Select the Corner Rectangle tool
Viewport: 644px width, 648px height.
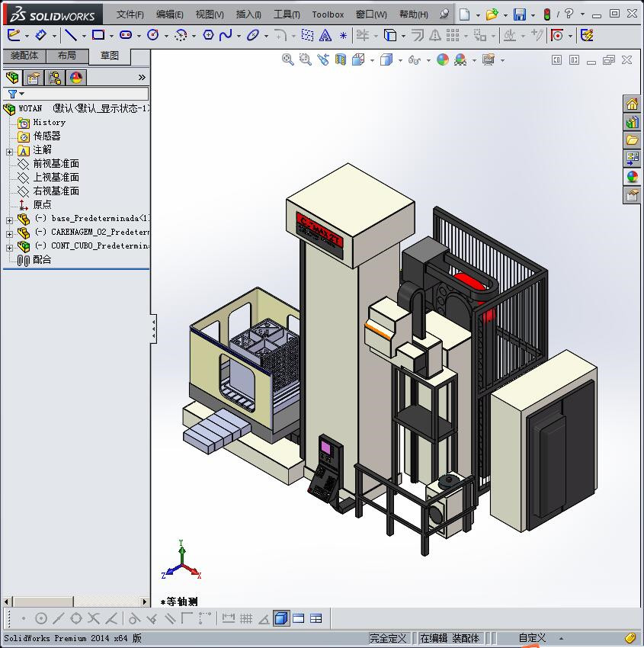98,35
